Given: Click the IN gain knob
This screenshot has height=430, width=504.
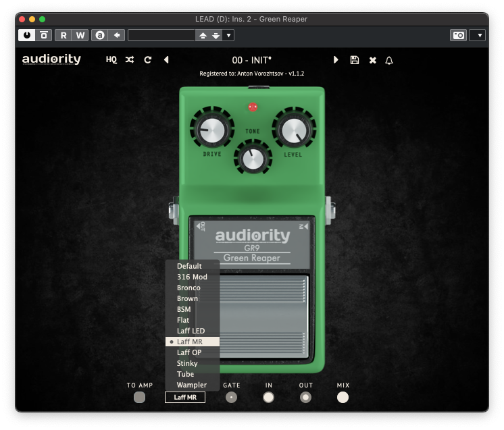Looking at the screenshot, I should 268,398.
